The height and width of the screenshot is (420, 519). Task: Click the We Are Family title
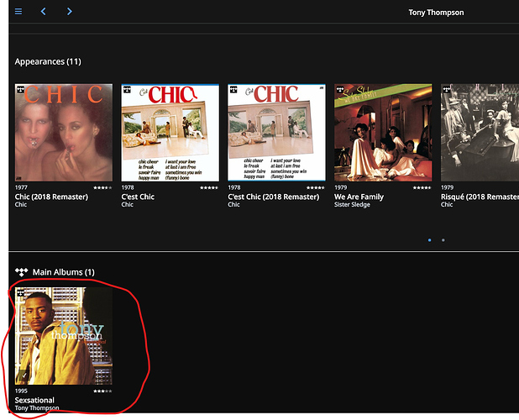click(x=359, y=197)
